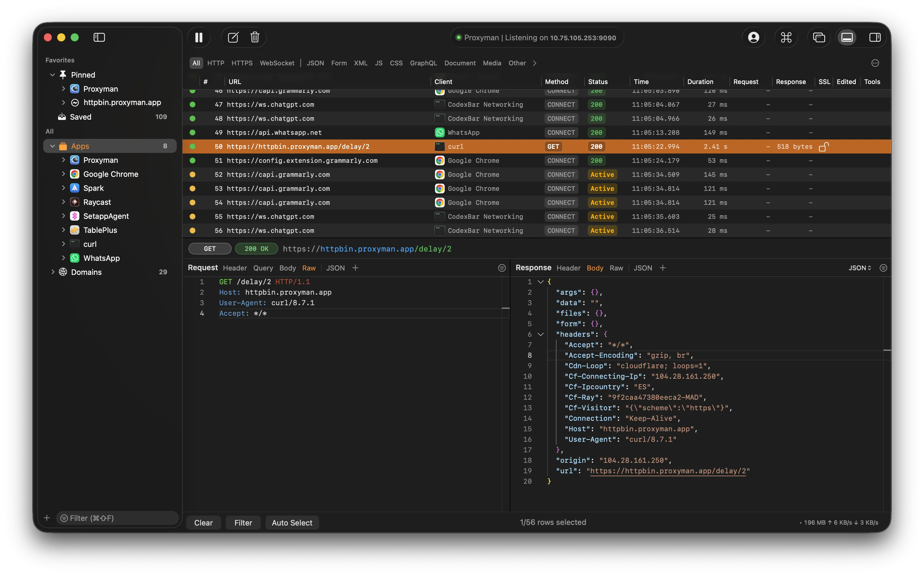Expand the Google Chrome app tree item

coord(63,174)
